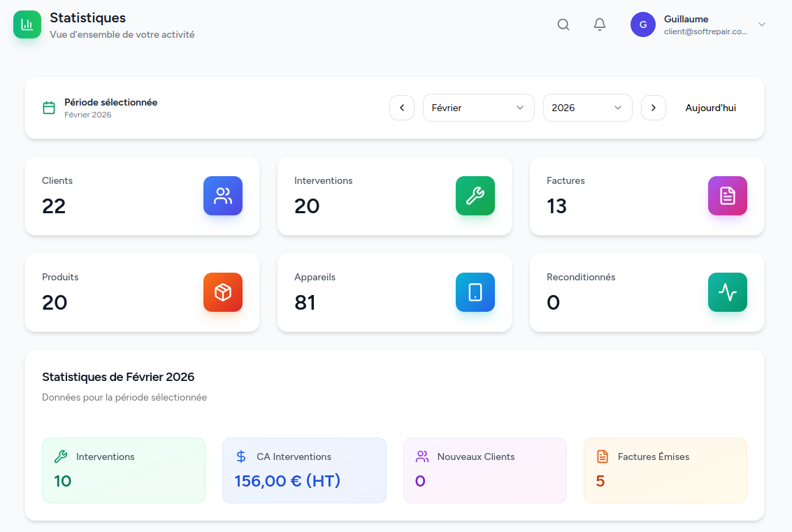Click the Factures document icon
Viewport: 792px width, 532px height.
click(727, 196)
